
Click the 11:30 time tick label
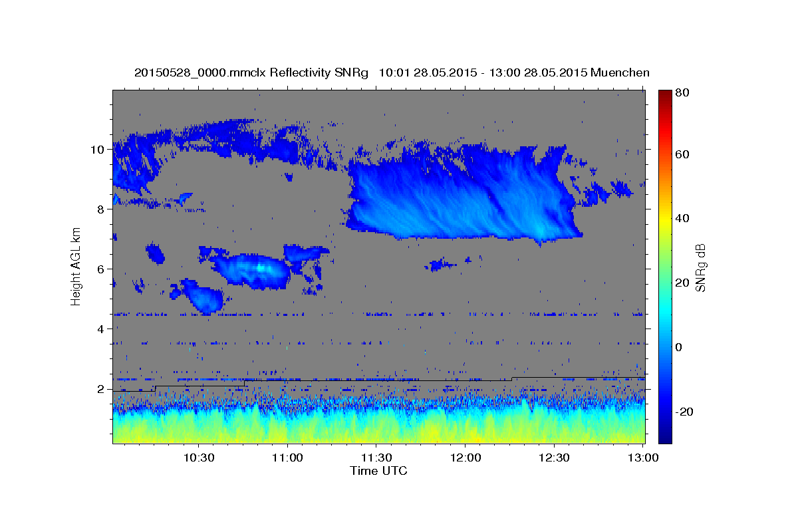coord(376,458)
